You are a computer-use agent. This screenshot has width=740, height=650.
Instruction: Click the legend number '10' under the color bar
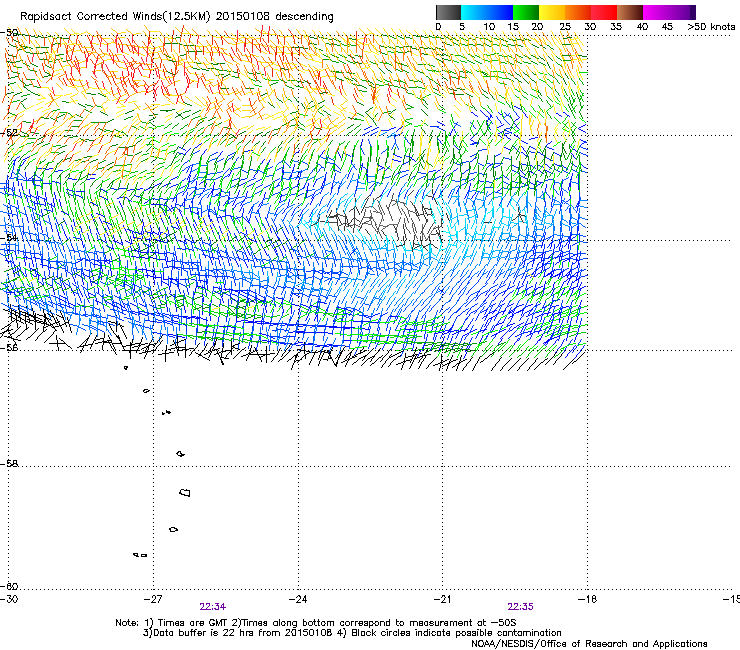489,27
